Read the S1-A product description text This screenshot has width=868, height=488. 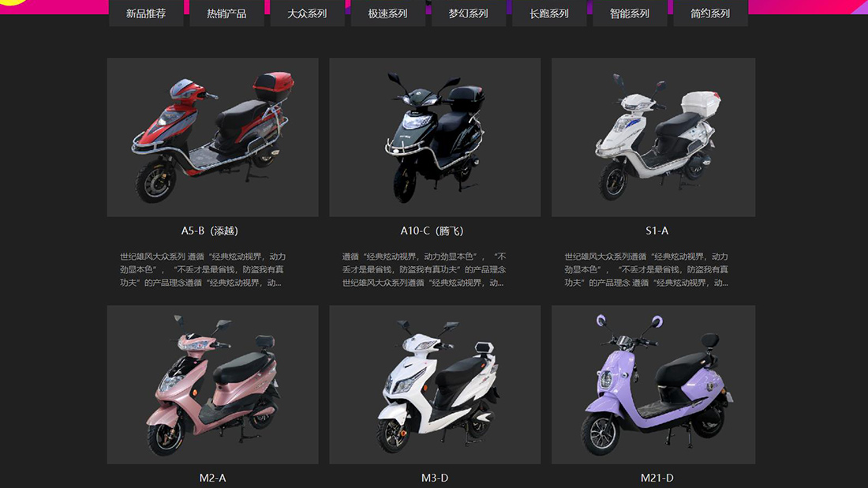point(646,270)
